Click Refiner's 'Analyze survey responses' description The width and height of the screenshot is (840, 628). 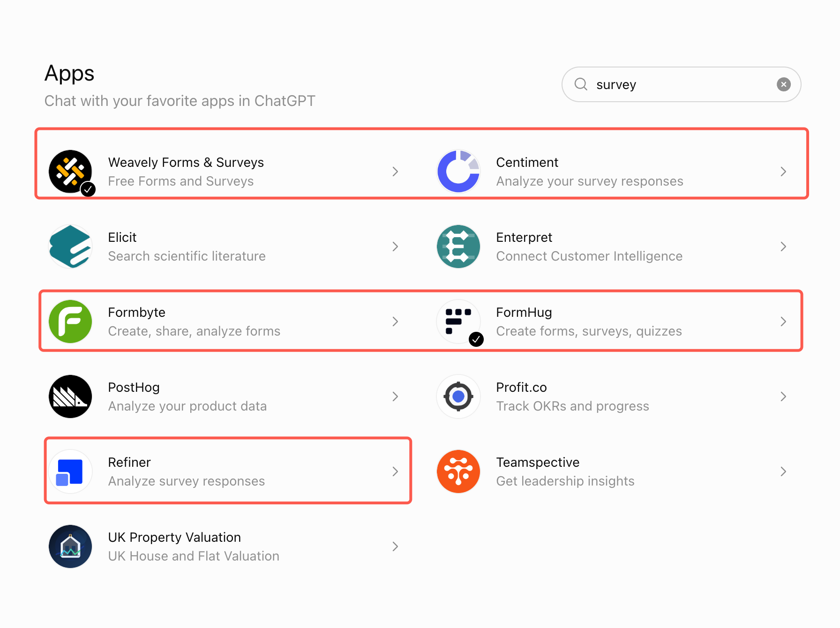pyautogui.click(x=187, y=481)
